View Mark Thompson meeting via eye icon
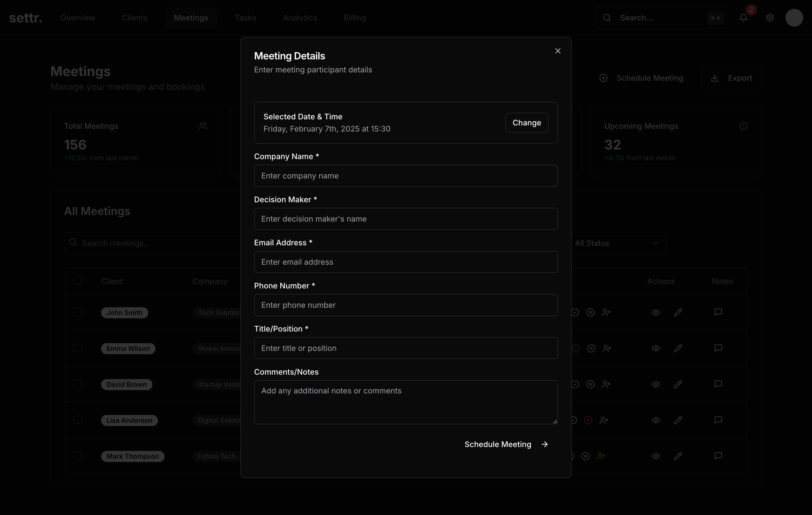 click(656, 456)
